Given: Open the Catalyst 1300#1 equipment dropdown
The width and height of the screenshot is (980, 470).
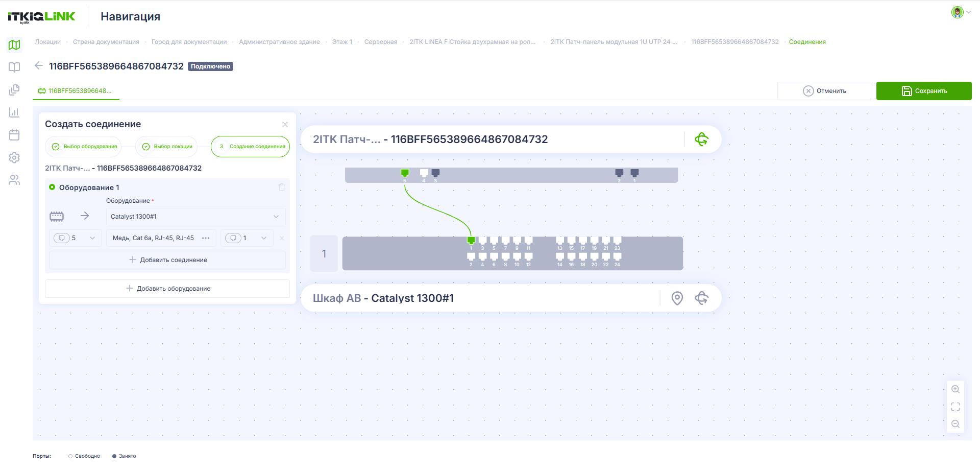Looking at the screenshot, I should point(195,217).
